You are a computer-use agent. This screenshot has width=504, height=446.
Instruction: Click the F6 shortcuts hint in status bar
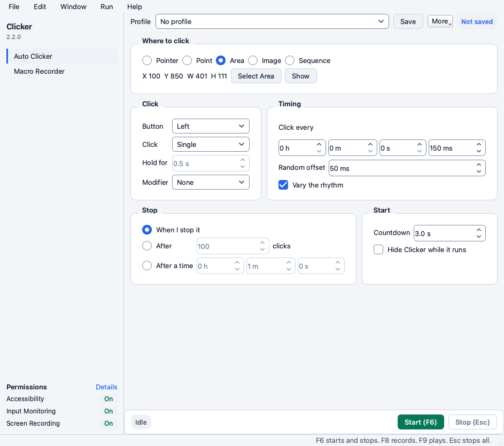click(x=403, y=440)
